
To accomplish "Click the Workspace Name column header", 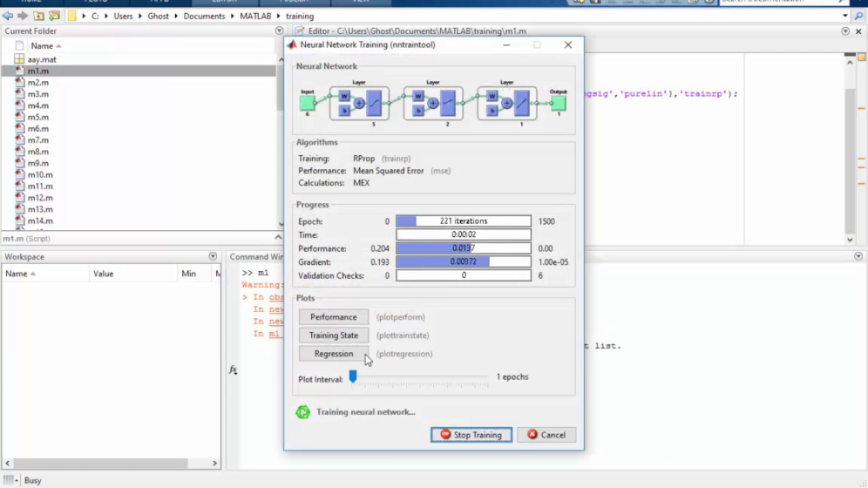I will click(45, 274).
